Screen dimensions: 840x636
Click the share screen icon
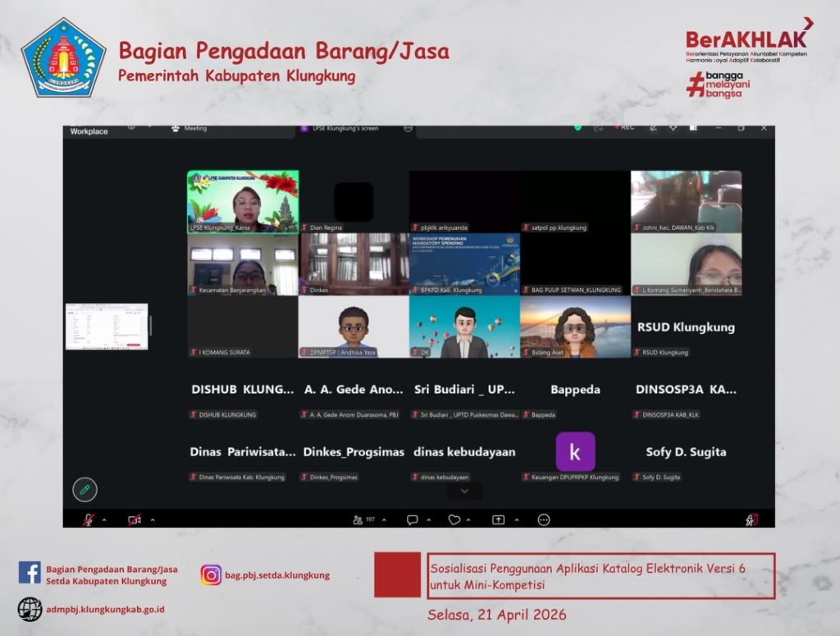click(498, 519)
